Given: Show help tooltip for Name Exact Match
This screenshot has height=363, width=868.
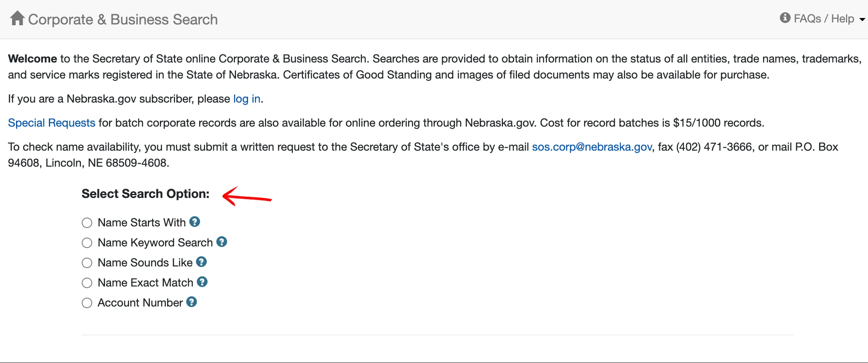Looking at the screenshot, I should pos(202,282).
